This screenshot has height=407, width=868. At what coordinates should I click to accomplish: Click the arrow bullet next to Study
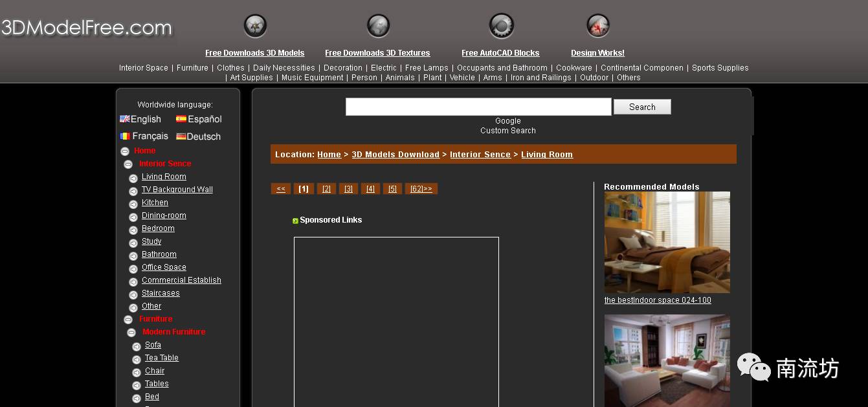(133, 243)
